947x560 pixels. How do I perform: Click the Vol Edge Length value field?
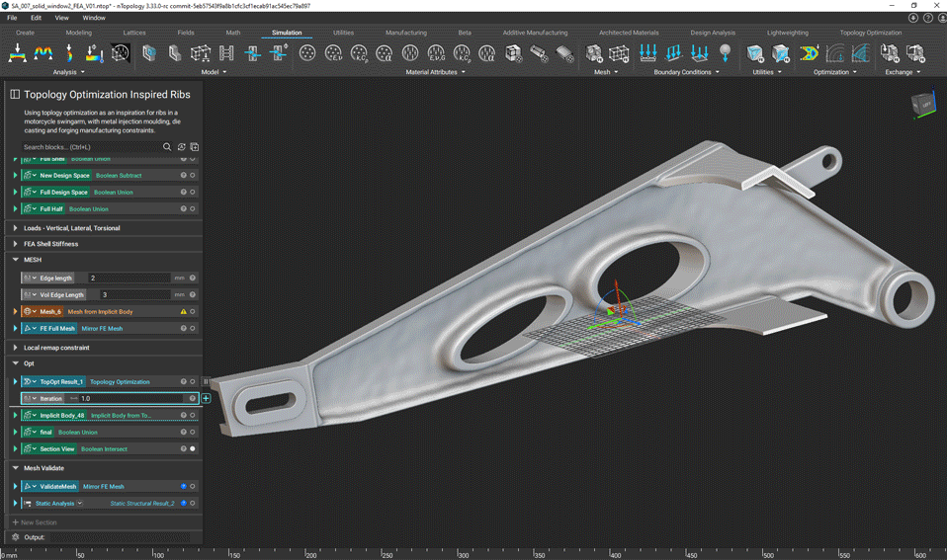[133, 294]
